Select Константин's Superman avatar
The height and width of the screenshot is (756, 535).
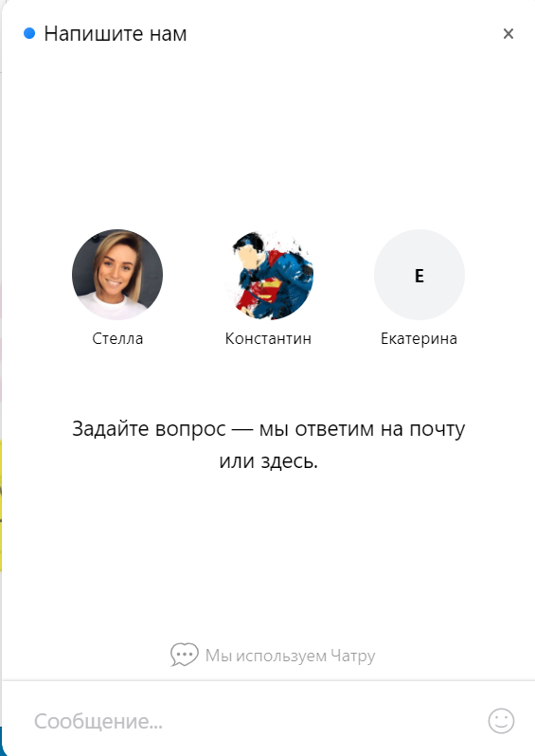click(x=268, y=275)
